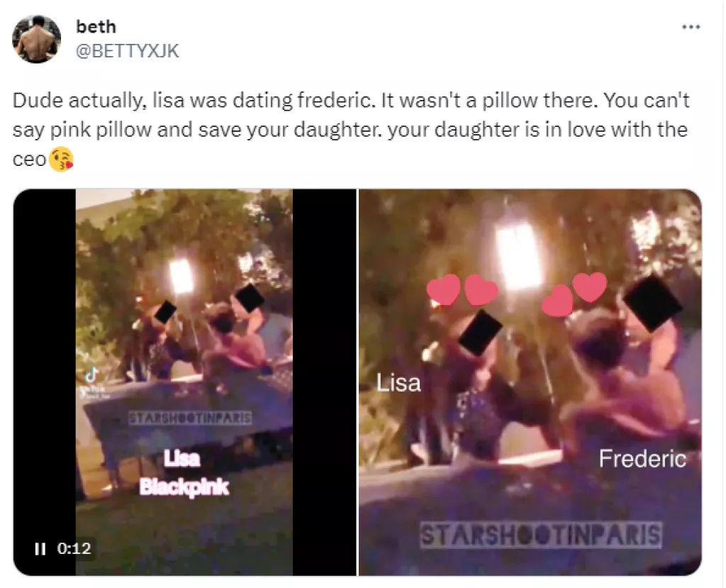Open the right photo labeled Lisa and Frederic
Image resolution: width=726 pixels, height=588 pixels.
528,379
